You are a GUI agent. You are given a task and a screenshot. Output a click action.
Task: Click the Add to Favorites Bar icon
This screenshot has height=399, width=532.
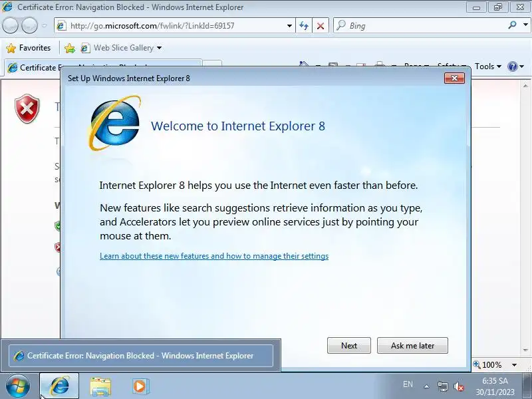(70, 48)
